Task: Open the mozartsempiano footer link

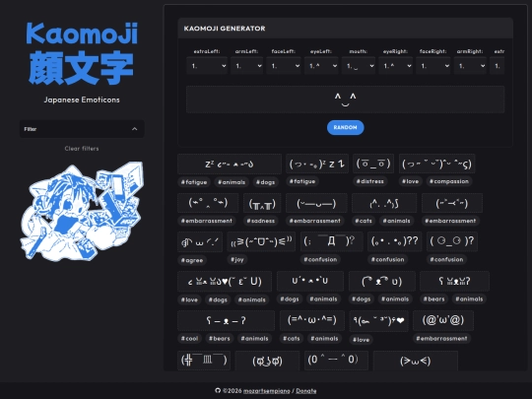Action: pyautogui.click(x=267, y=391)
